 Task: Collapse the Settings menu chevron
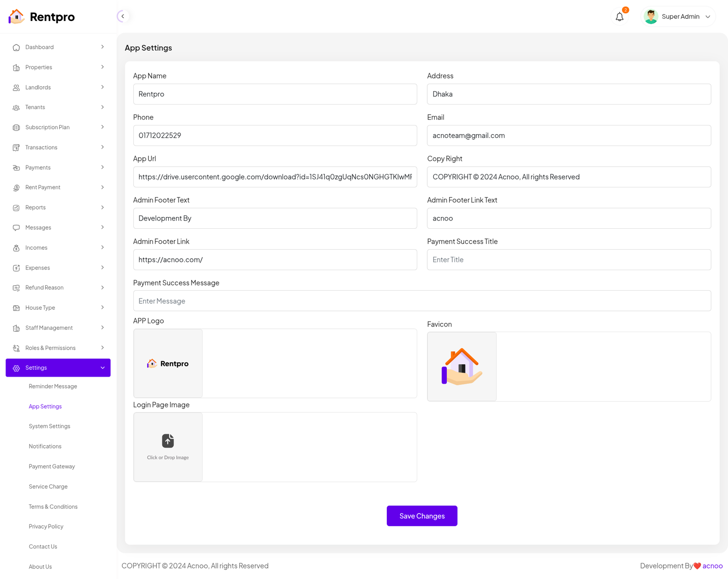(102, 368)
